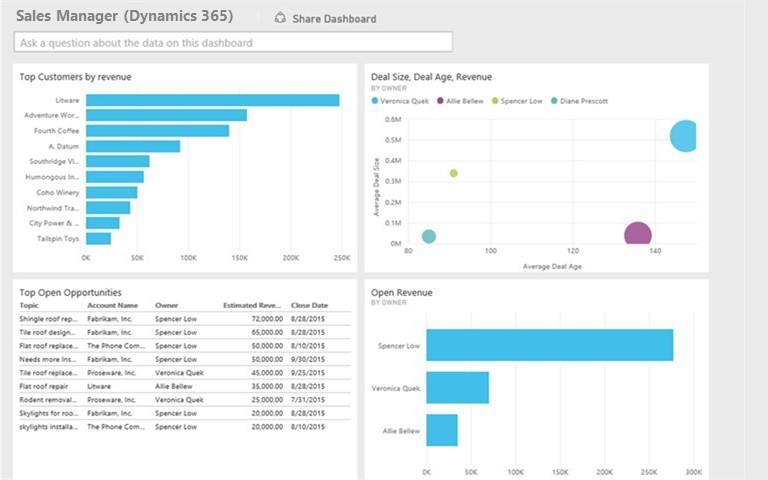The image size is (768, 480).
Task: Select the Tailspin Toys revenue bar
Action: (98, 239)
